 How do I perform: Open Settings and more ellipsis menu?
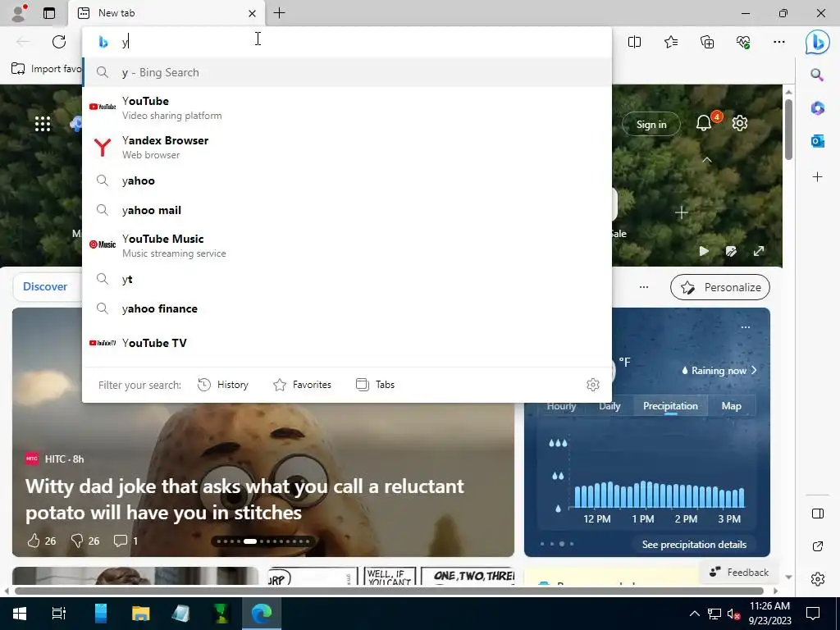click(x=779, y=42)
